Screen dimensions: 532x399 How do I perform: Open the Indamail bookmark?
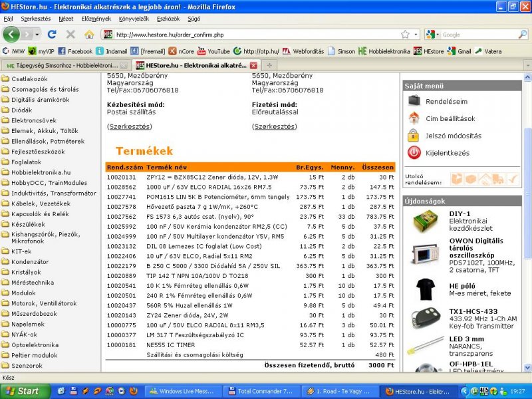pos(112,51)
